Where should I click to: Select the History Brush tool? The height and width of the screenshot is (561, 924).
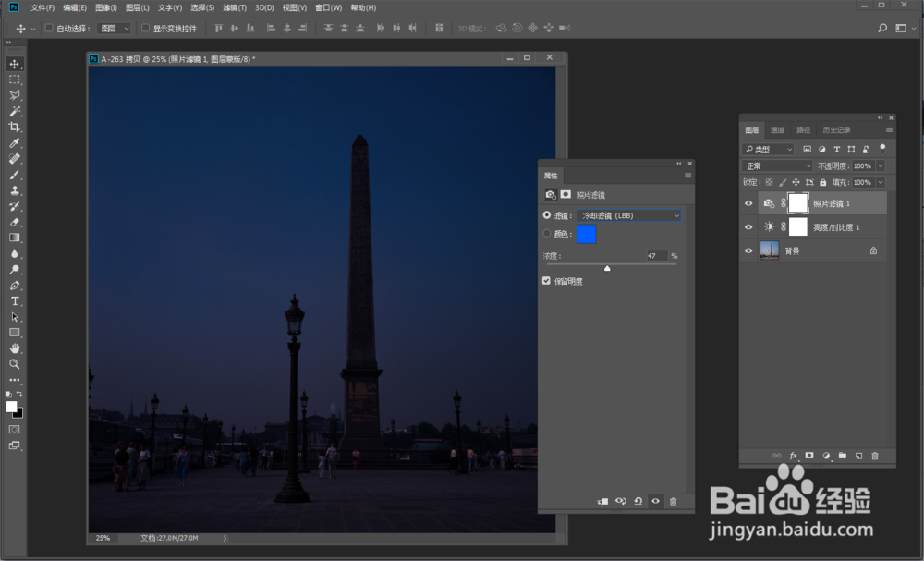tap(15, 206)
